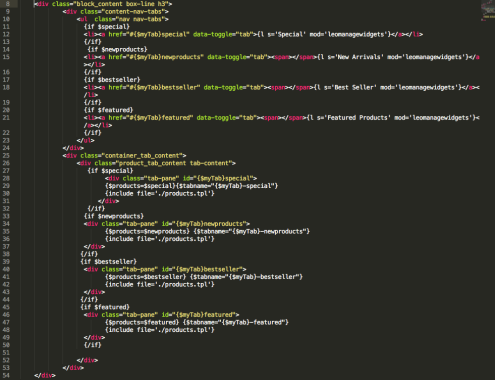Viewport: 495px width, 380px height.
Task: Click the "container_tab_content" class string
Action: pos(142,156)
